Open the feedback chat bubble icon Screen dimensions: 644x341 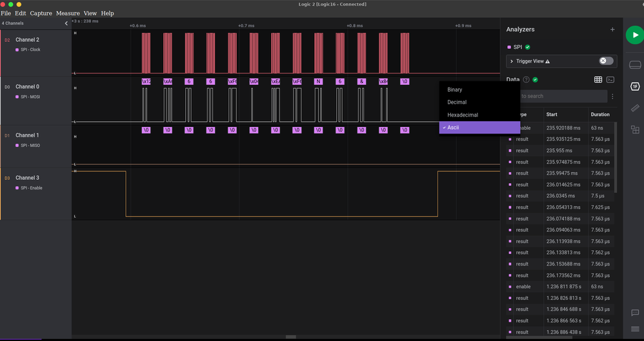[x=634, y=313]
